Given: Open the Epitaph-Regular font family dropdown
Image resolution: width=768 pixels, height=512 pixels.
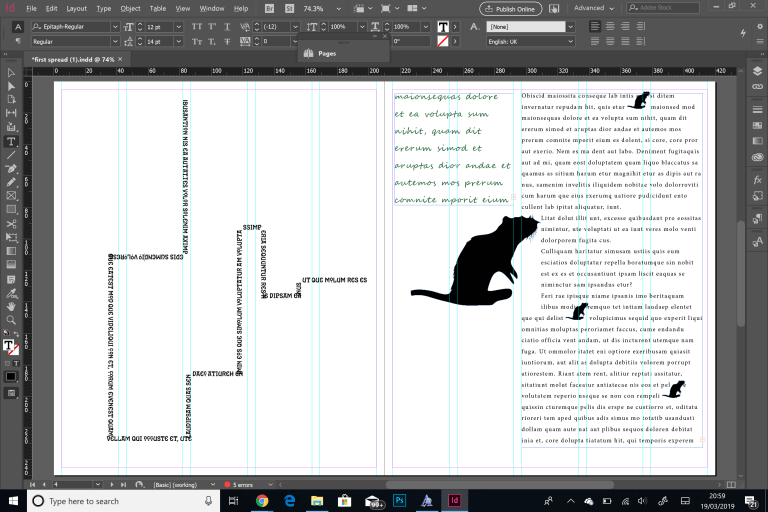Looking at the screenshot, I should (x=113, y=25).
